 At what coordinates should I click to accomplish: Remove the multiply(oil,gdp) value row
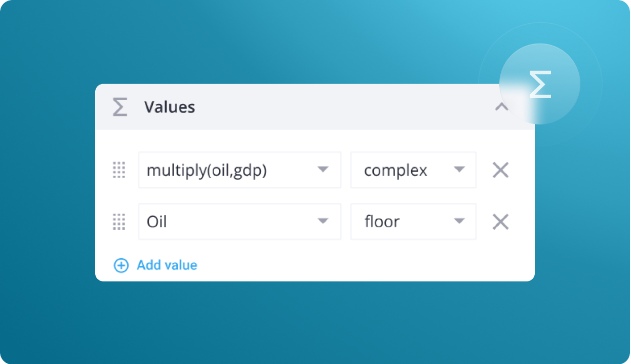pos(500,170)
